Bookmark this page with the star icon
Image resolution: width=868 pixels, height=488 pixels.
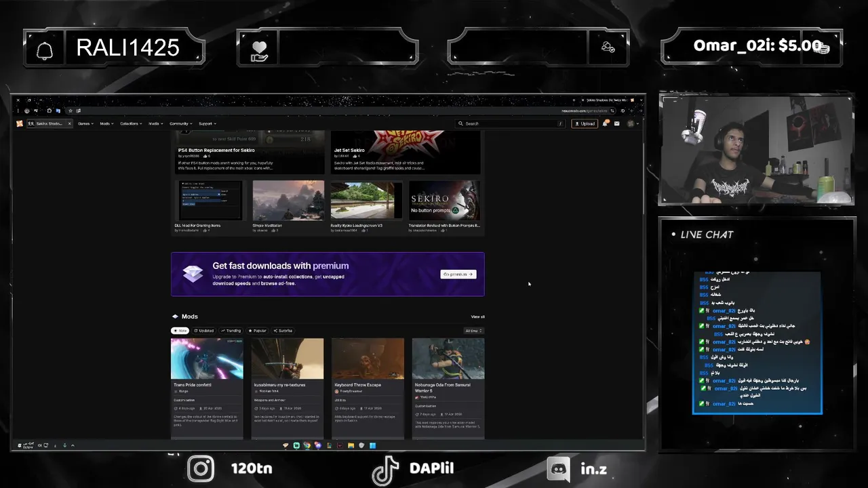click(x=70, y=110)
